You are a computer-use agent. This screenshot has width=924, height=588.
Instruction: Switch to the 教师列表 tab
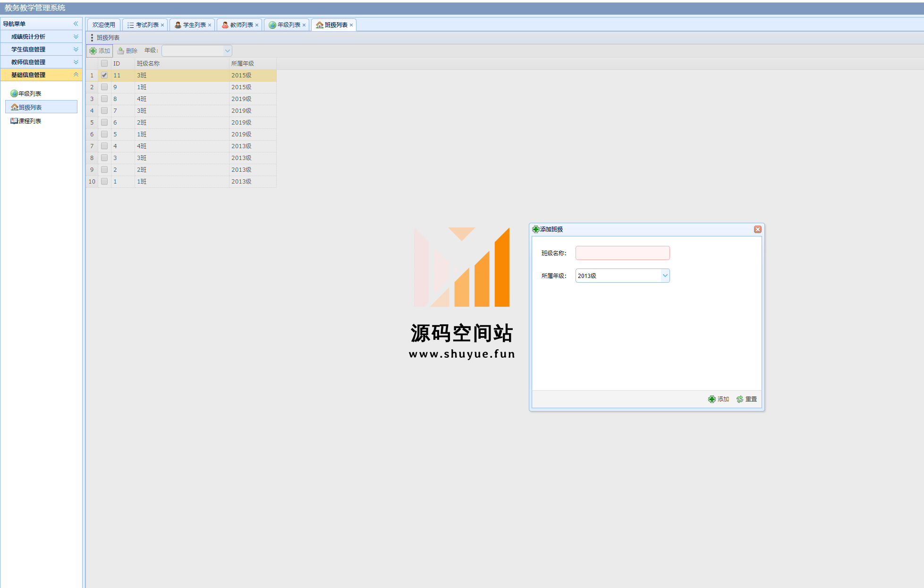click(240, 25)
